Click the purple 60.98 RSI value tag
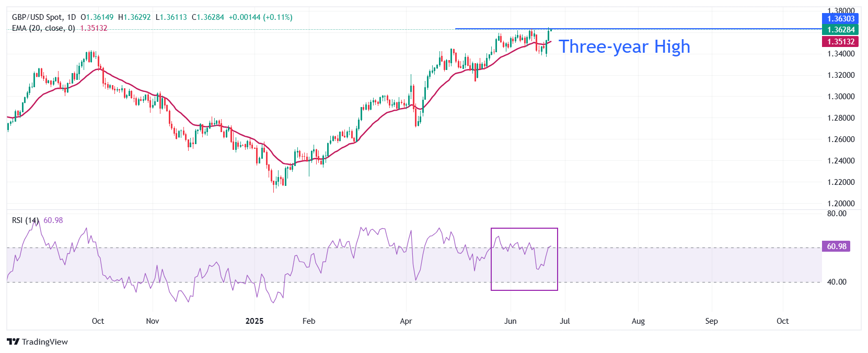868x353 pixels. [x=836, y=246]
